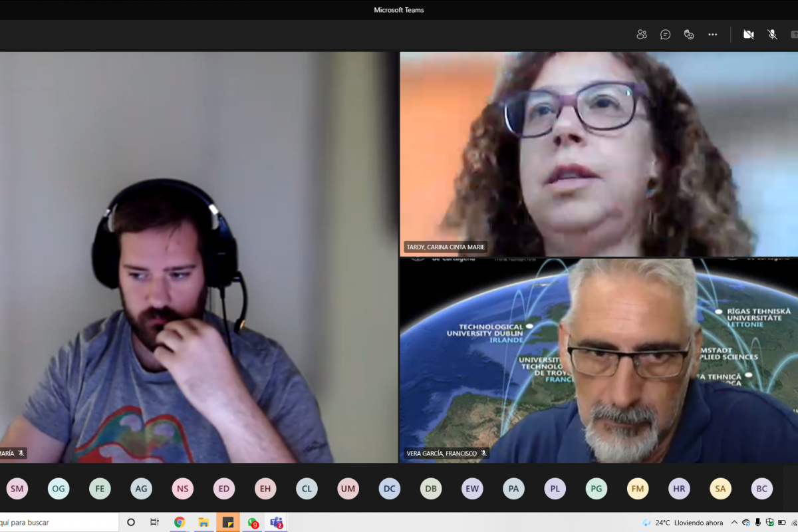798x532 pixels.
Task: Select participant avatar BC
Action: point(762,489)
